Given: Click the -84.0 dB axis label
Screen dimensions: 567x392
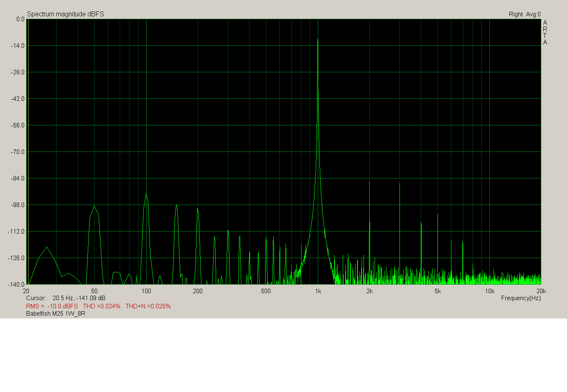Looking at the screenshot, I should pyautogui.click(x=18, y=178).
